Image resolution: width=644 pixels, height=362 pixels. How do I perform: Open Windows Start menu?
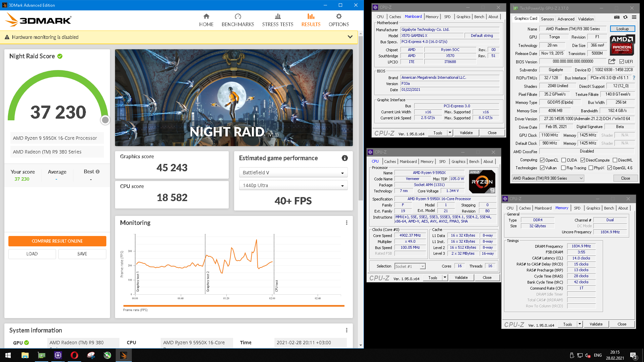click(8, 355)
